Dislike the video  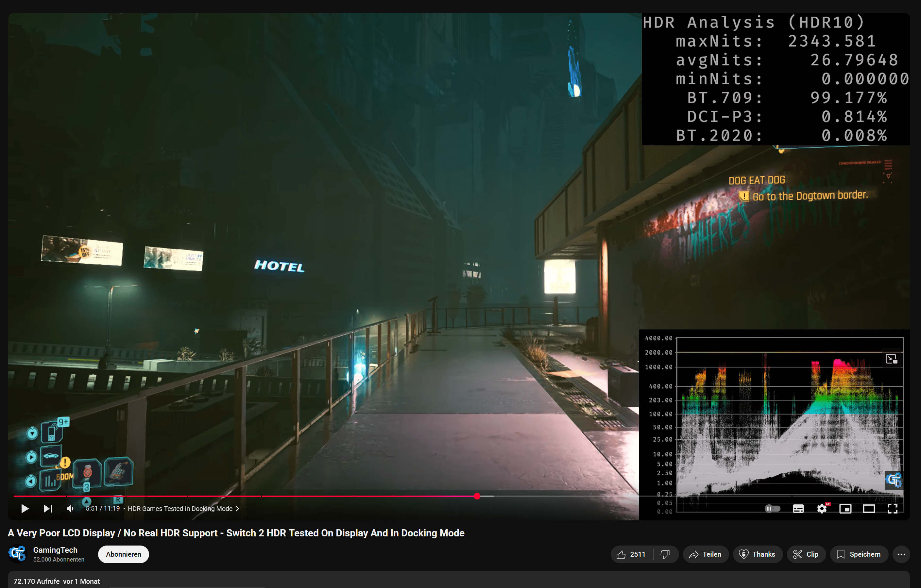coord(666,554)
